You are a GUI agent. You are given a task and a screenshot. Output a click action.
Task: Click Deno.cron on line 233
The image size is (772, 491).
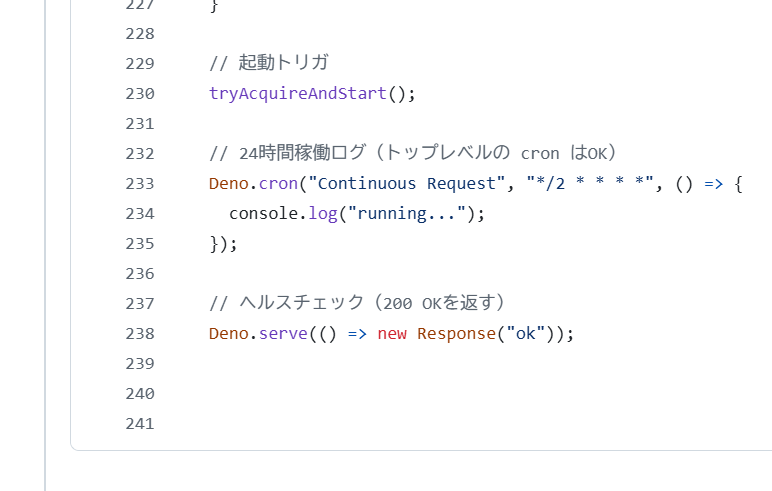253,184
